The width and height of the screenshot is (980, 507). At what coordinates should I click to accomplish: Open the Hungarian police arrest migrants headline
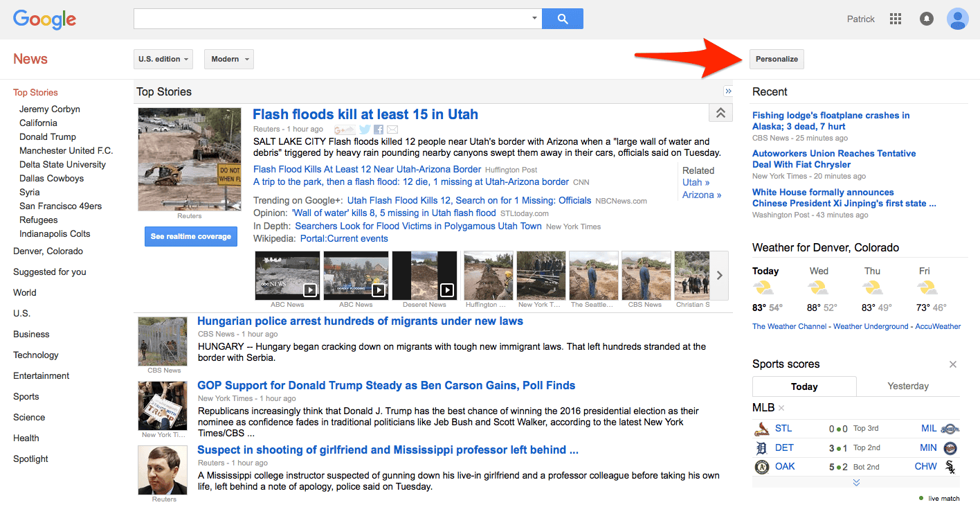[x=360, y=321]
